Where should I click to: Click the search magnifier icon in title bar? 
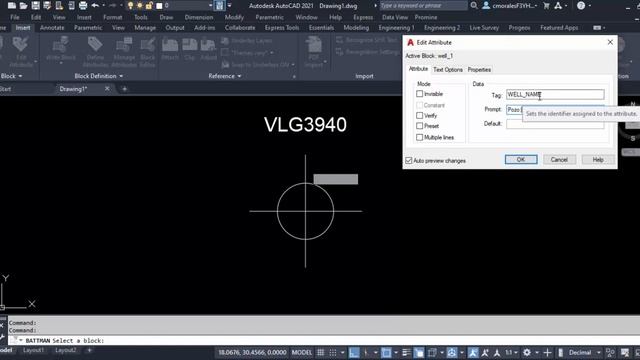[x=474, y=6]
